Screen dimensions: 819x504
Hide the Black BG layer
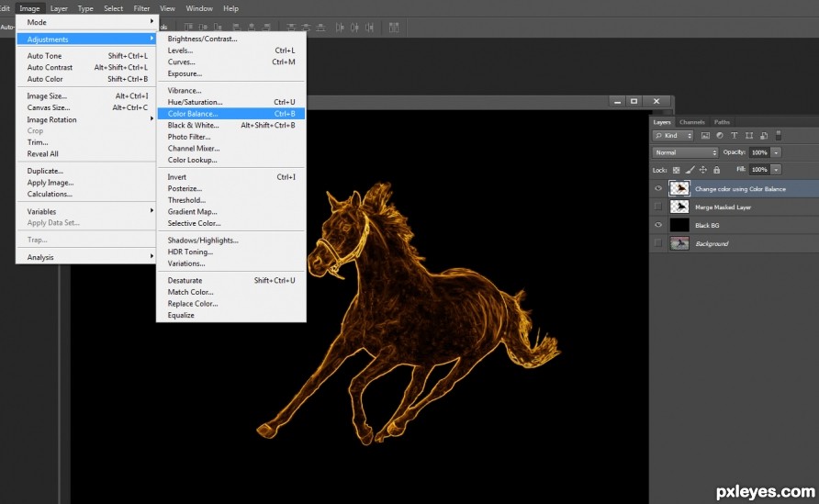(x=658, y=225)
